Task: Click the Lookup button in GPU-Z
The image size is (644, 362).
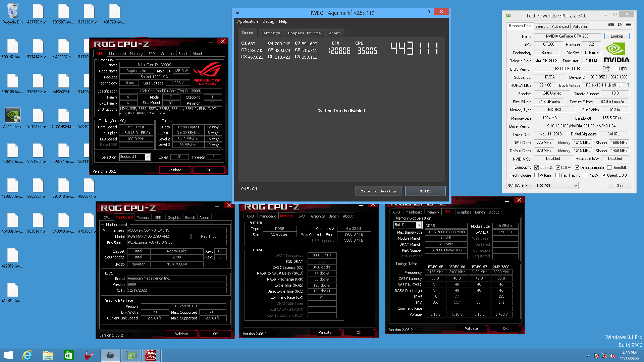Action: pos(616,36)
